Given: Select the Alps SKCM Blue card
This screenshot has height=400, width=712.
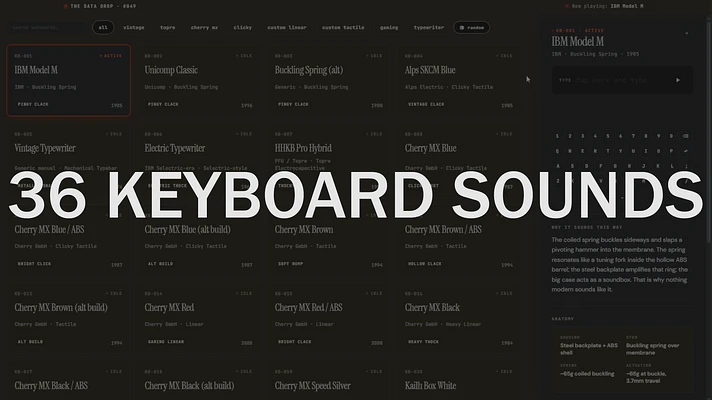Looking at the screenshot, I should (x=459, y=80).
